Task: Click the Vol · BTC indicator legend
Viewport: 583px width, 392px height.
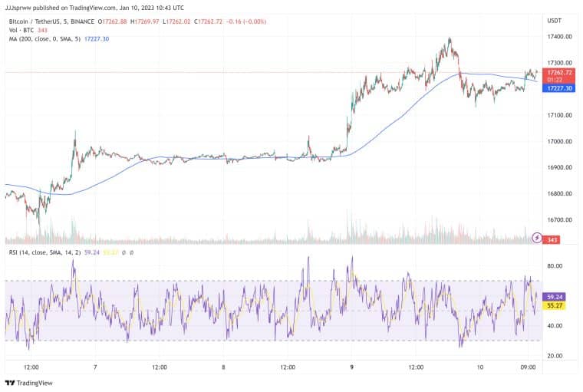Action: point(21,30)
